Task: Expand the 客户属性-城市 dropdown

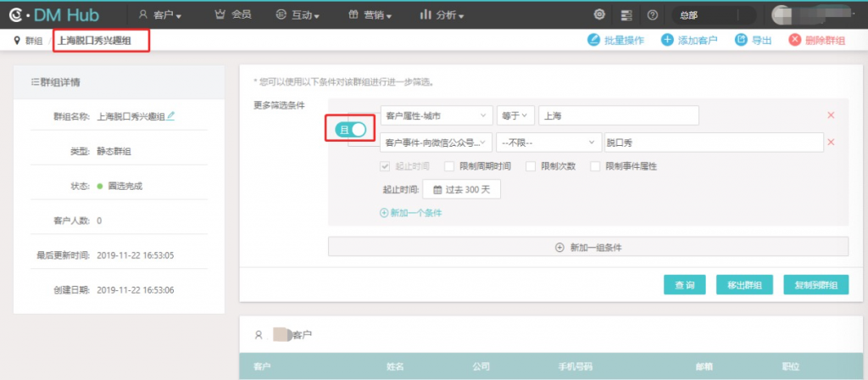Action: (x=436, y=115)
